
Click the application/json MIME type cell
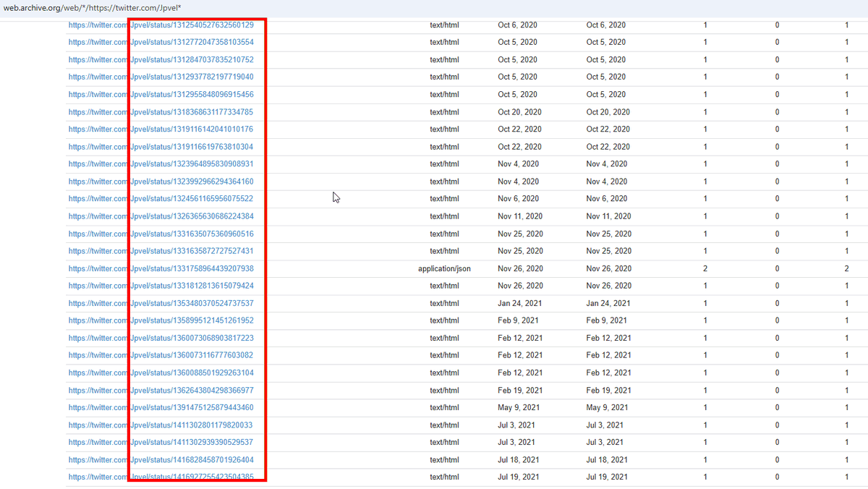point(444,268)
